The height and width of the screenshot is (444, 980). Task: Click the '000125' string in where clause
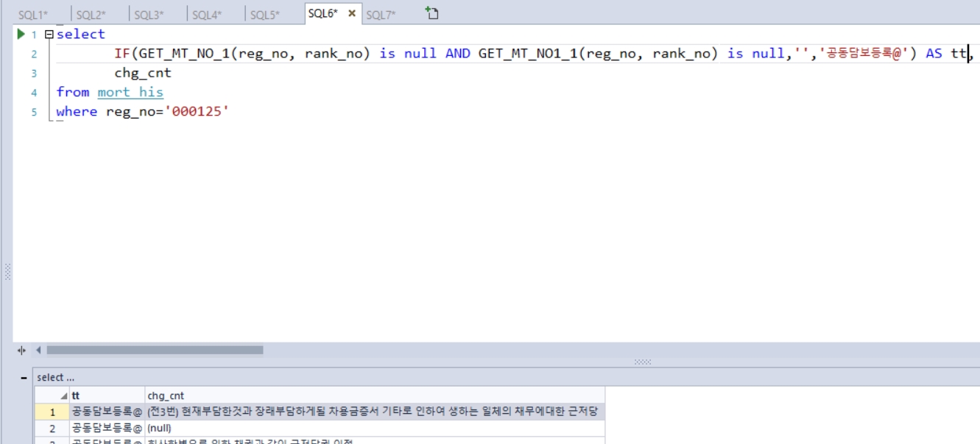pyautogui.click(x=197, y=111)
